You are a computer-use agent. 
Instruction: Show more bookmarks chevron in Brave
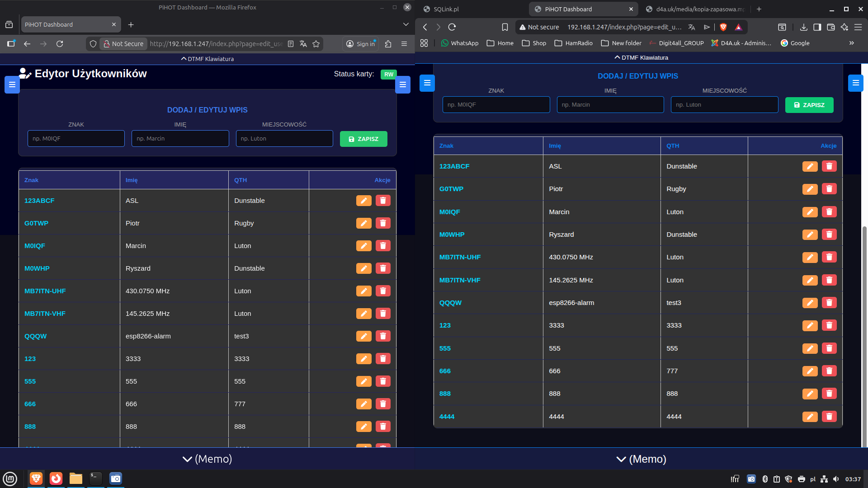851,43
